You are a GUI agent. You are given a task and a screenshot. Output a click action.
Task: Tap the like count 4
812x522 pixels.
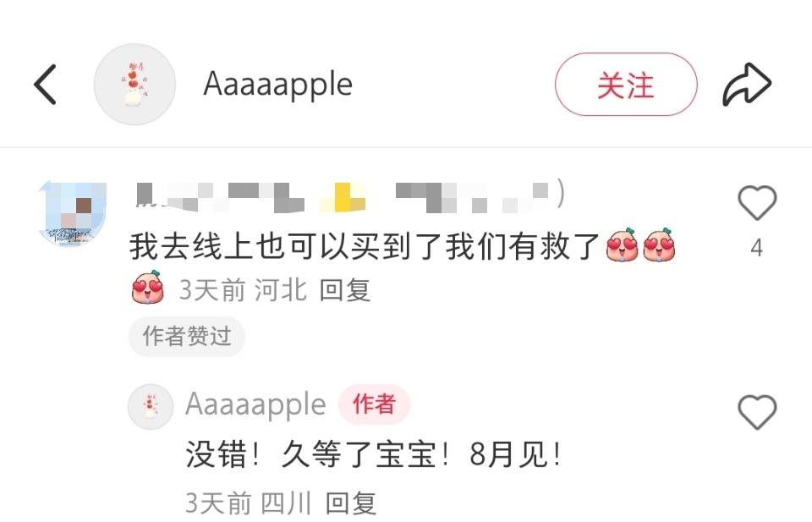click(756, 248)
